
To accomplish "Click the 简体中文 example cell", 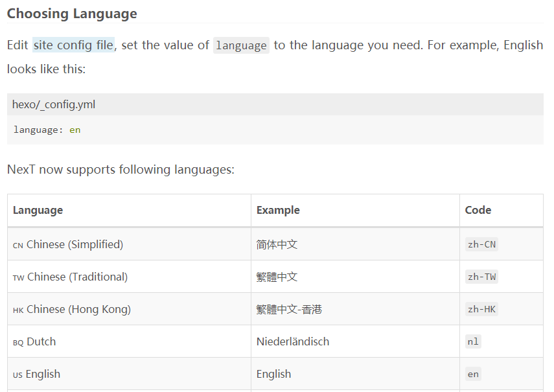I will [277, 244].
